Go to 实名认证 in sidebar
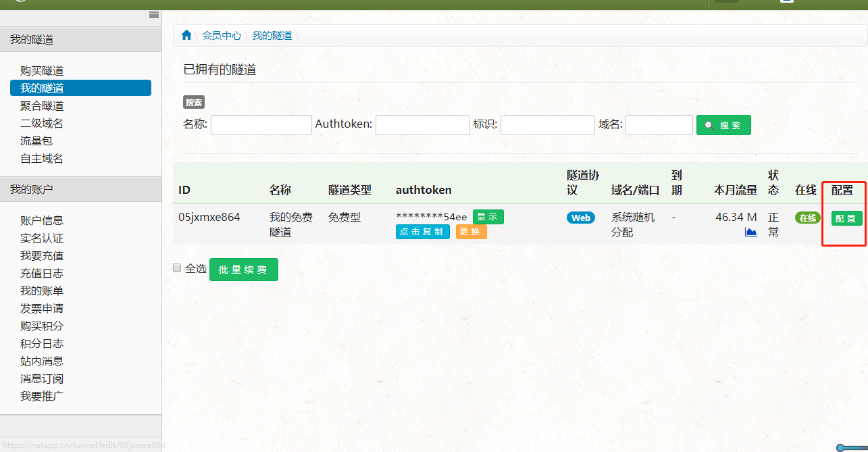Image resolution: width=868 pixels, height=452 pixels. pos(42,238)
